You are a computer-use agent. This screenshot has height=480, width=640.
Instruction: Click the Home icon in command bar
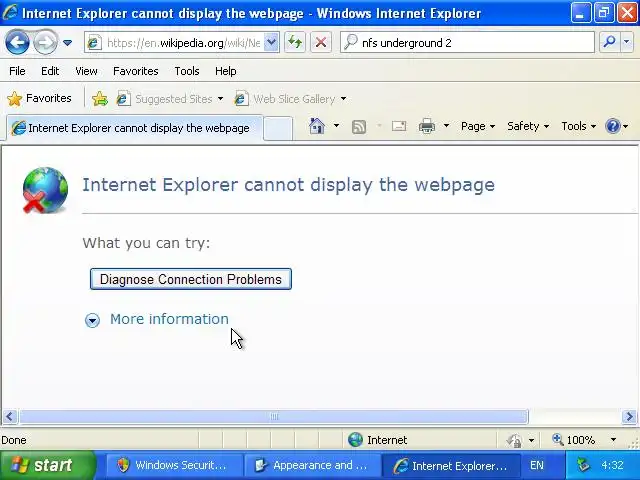click(x=317, y=126)
